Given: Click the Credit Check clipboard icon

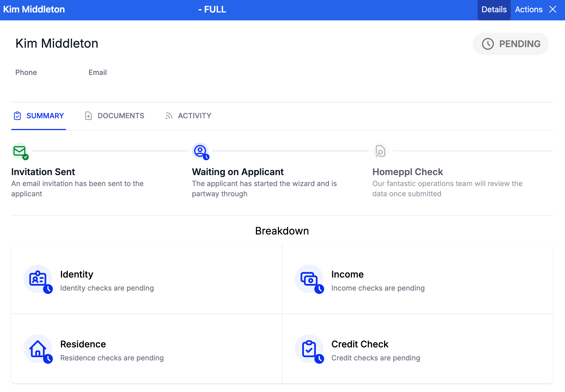Looking at the screenshot, I should pos(309,349).
